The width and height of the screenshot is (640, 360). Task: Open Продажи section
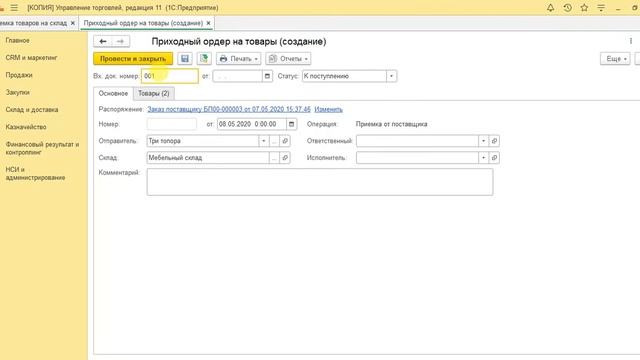[x=19, y=75]
